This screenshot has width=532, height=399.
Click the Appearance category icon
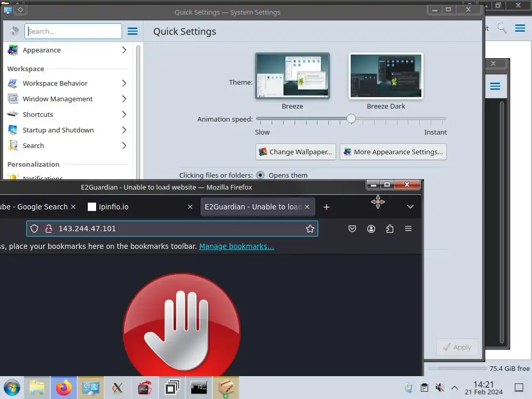(x=13, y=50)
